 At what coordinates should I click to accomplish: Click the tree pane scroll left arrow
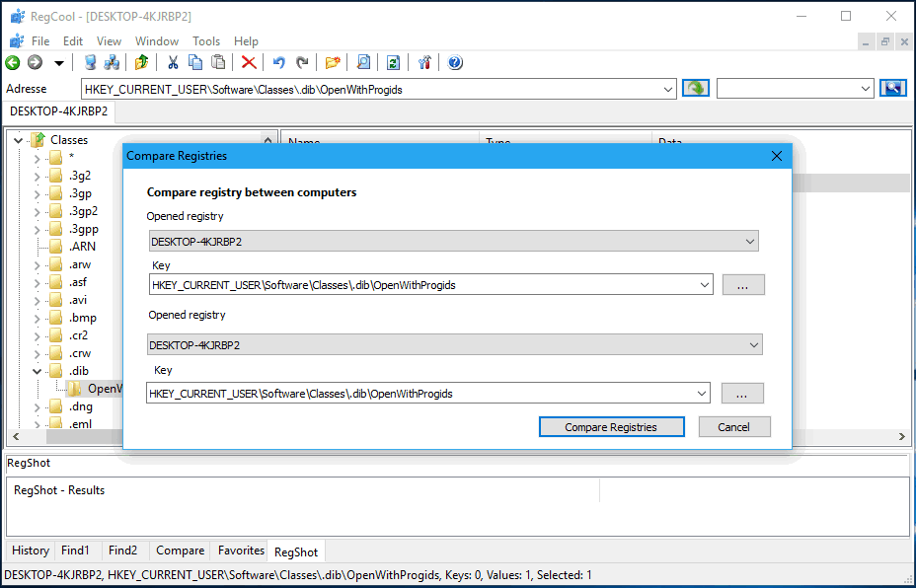click(x=17, y=437)
